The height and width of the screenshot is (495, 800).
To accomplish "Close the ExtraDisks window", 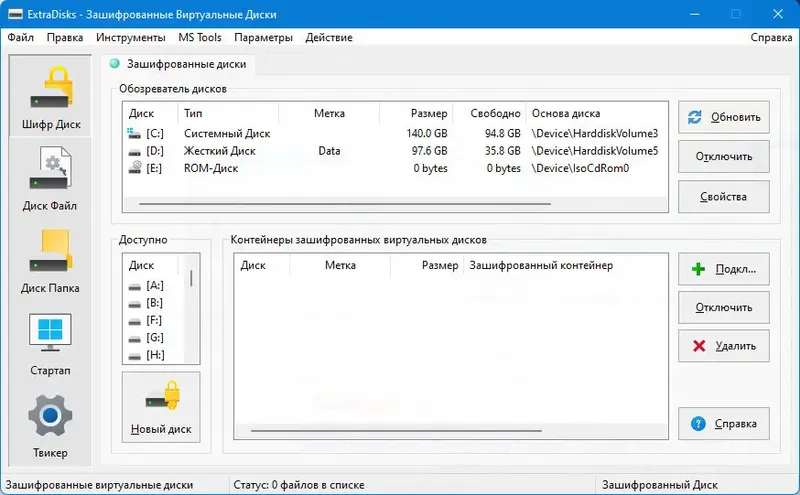I will [778, 14].
